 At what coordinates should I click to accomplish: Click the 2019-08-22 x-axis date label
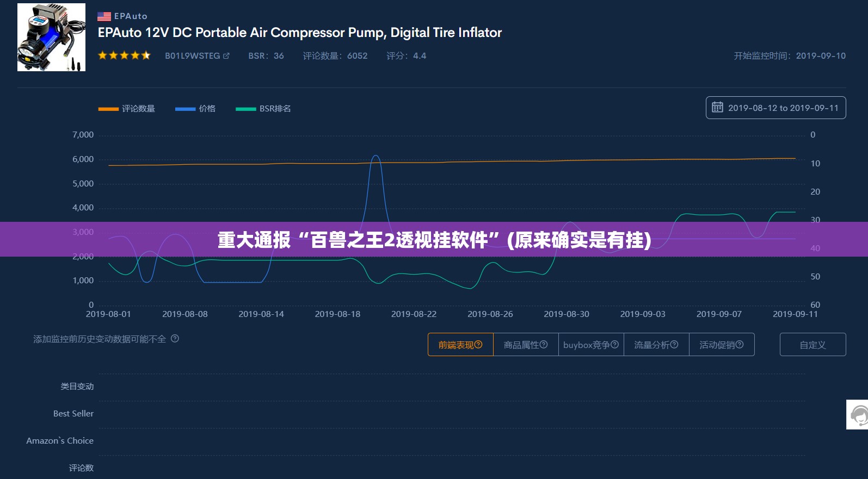point(414,314)
